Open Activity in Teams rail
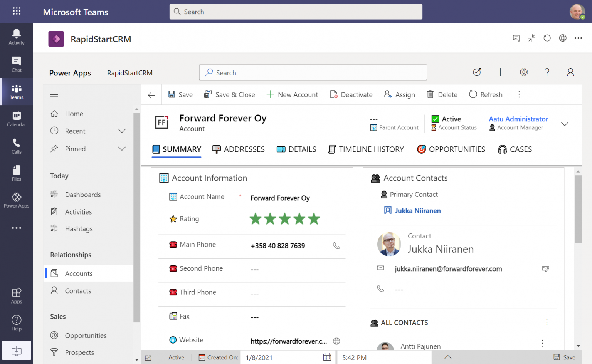Viewport: 592px width, 364px height. [x=17, y=37]
